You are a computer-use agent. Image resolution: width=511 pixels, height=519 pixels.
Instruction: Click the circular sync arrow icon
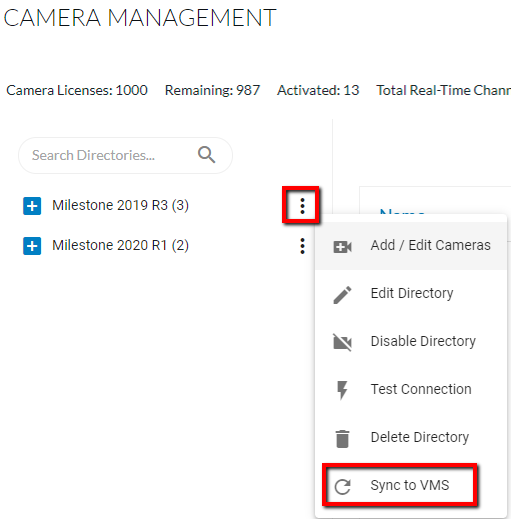(x=342, y=487)
